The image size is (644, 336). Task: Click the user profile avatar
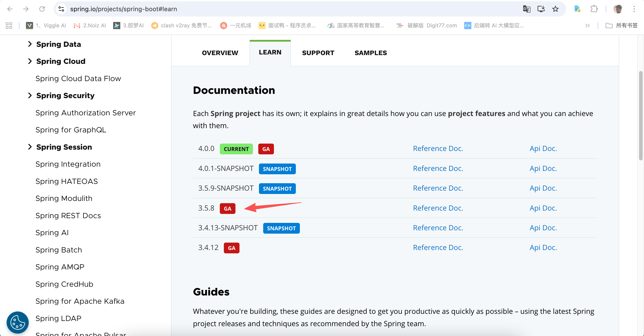click(x=618, y=9)
